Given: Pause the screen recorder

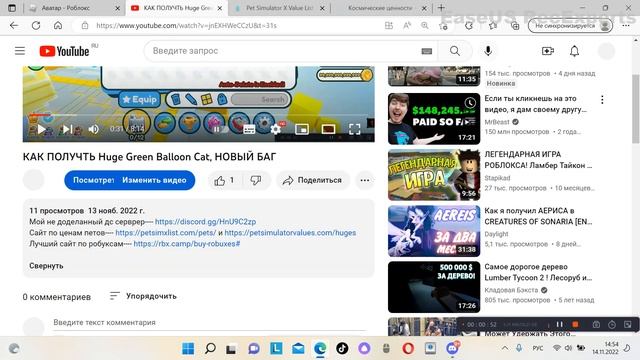Looking at the screenshot, I should click(560, 324).
